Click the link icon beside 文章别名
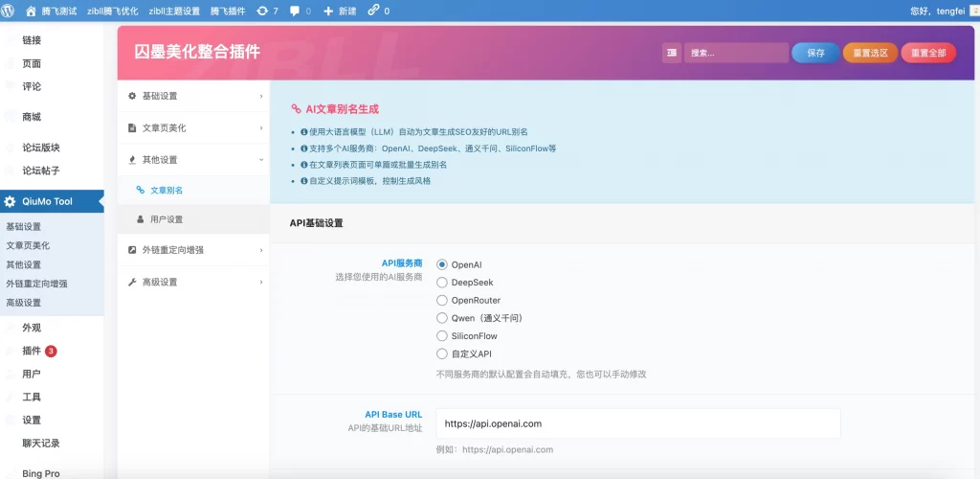The image size is (980, 479). [140, 190]
